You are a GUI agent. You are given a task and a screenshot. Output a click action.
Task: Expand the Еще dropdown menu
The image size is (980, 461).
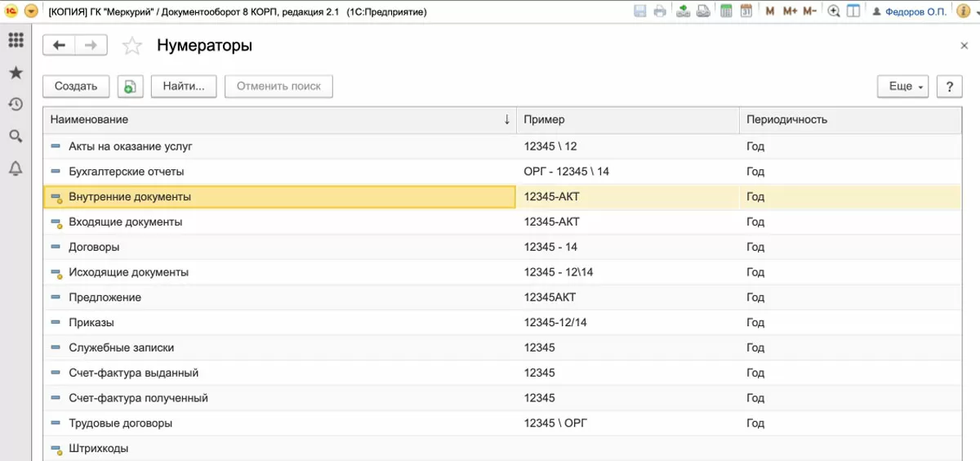click(x=902, y=87)
